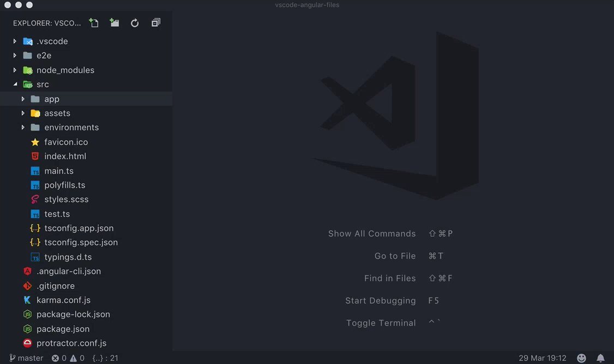The image size is (614, 364).
Task: Click the Sass icon of styles.scss
Action: click(35, 199)
